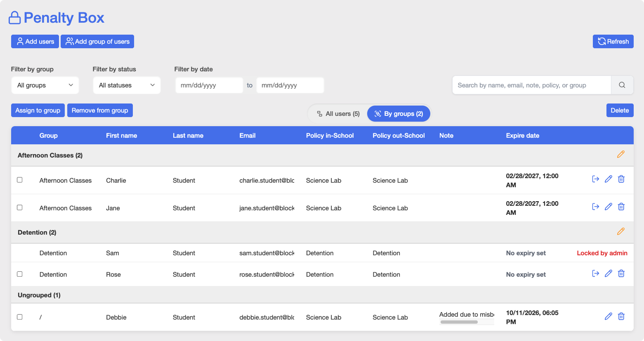Edit Charlie's penalty entry with pencil icon

(608, 179)
